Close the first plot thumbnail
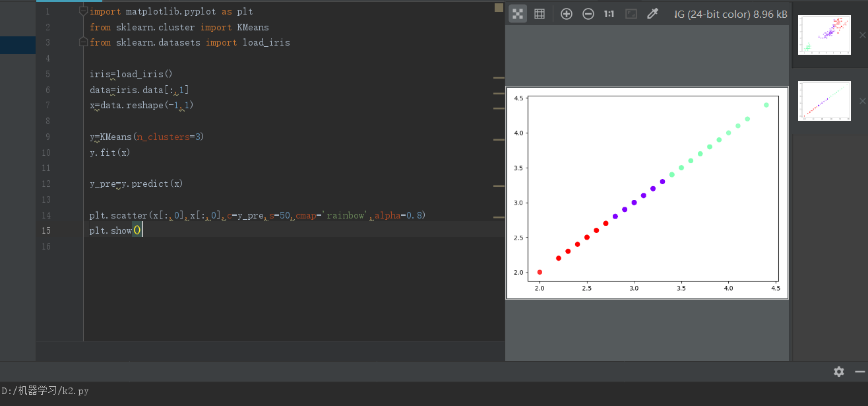 pyautogui.click(x=862, y=35)
